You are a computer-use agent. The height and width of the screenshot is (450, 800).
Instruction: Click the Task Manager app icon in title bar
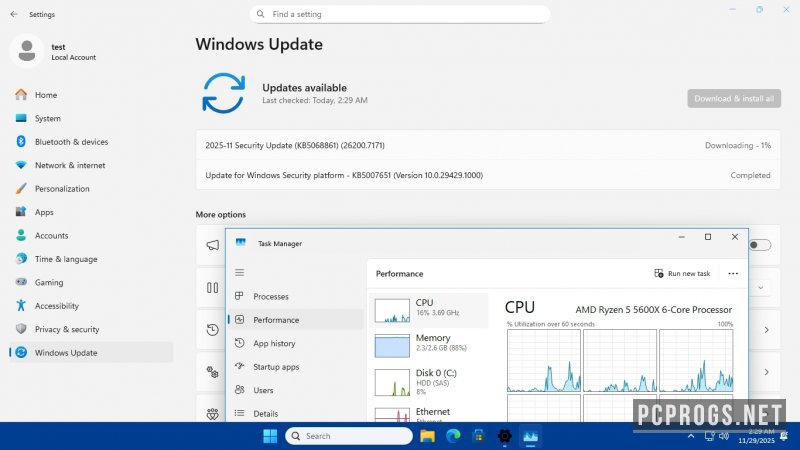pyautogui.click(x=240, y=243)
